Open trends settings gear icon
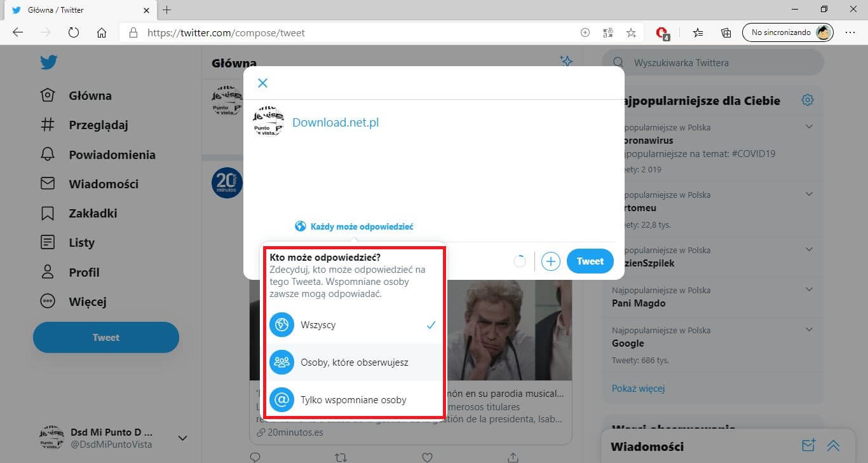 pyautogui.click(x=808, y=100)
